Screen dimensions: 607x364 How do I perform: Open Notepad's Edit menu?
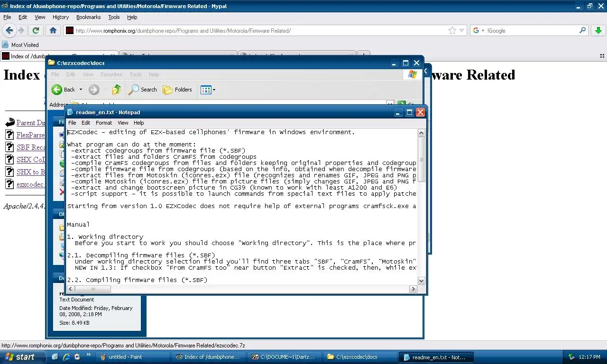(86, 123)
